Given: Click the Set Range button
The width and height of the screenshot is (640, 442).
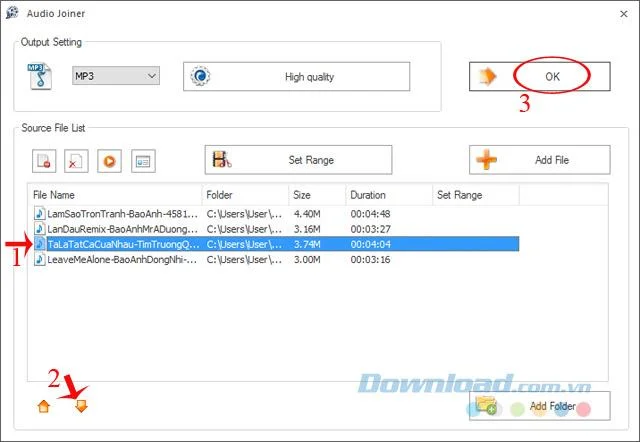Looking at the screenshot, I should 298,160.
